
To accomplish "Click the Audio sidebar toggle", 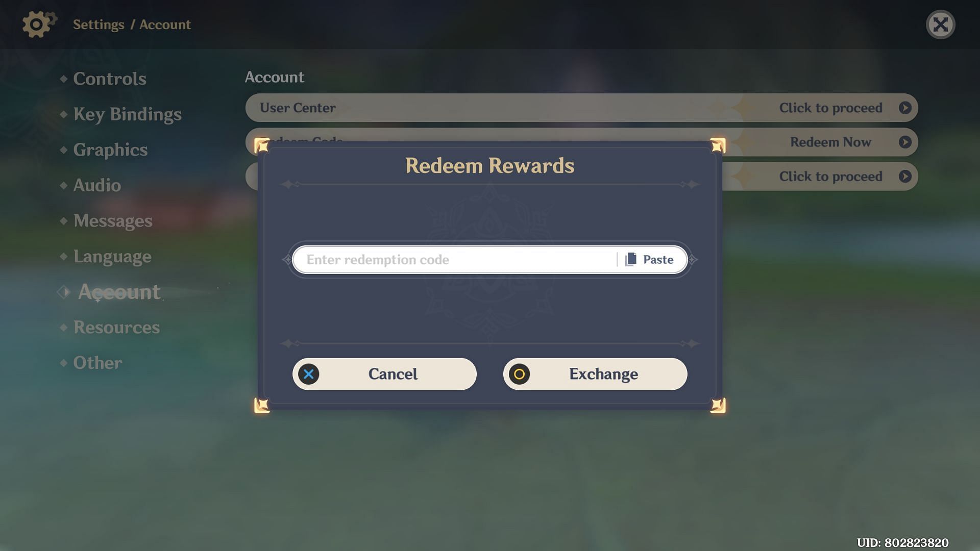I will 97,186.
